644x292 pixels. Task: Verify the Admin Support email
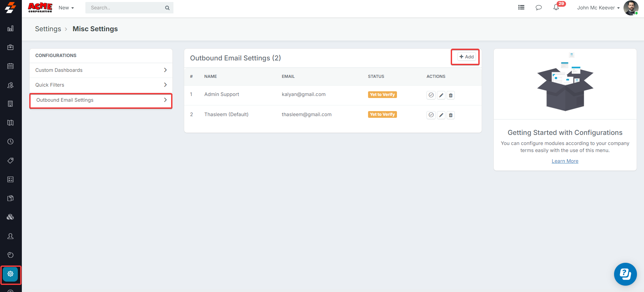click(x=431, y=95)
